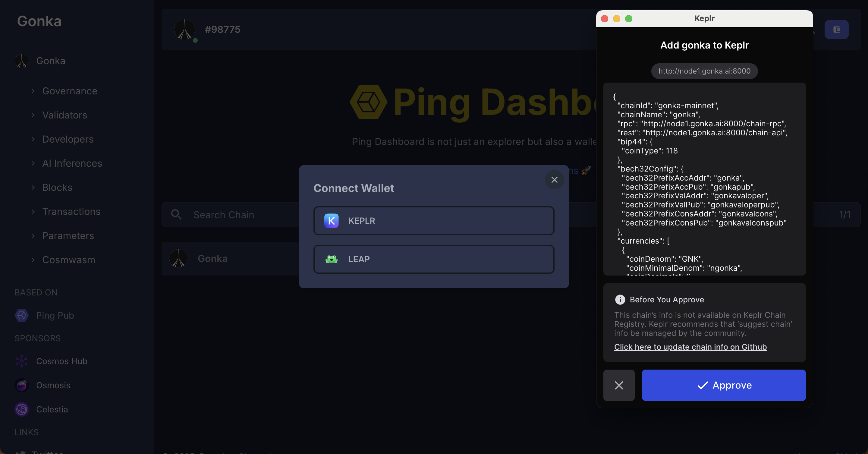Viewport: 868px width, 454px height.
Task: Open the Parameters menu item
Action: point(68,236)
